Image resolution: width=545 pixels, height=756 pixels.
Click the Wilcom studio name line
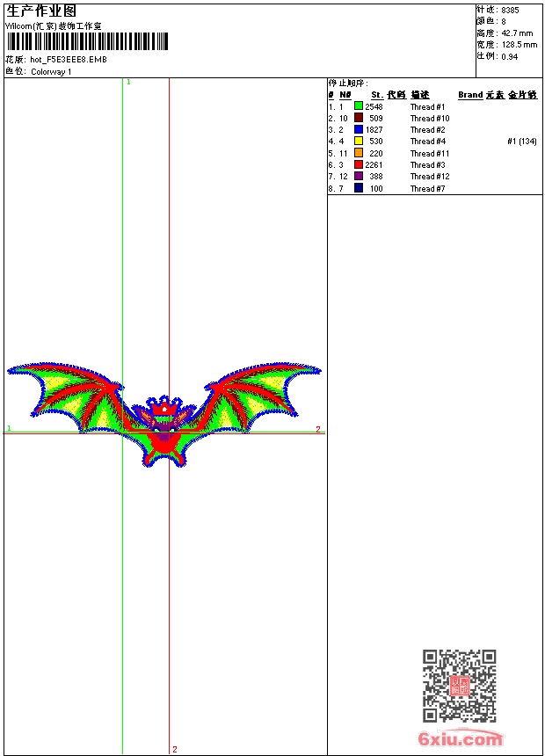(54, 26)
